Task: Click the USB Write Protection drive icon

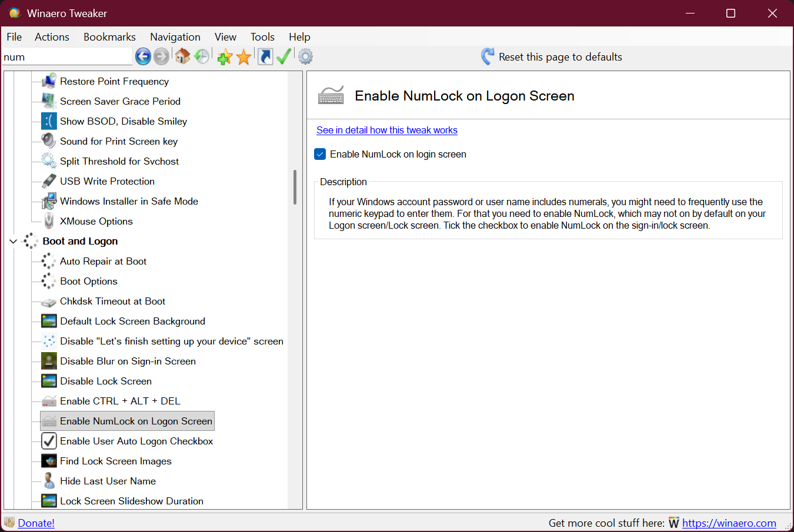Action: pyautogui.click(x=49, y=181)
